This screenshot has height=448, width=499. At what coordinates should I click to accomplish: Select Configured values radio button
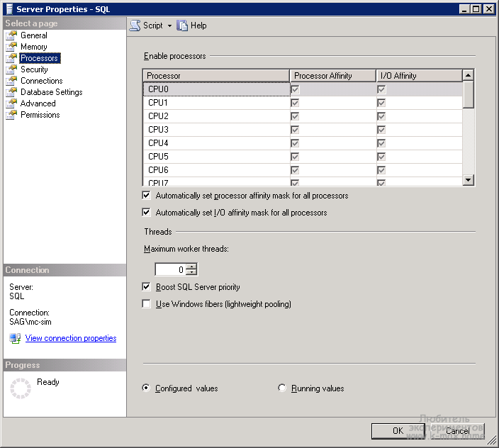(146, 388)
